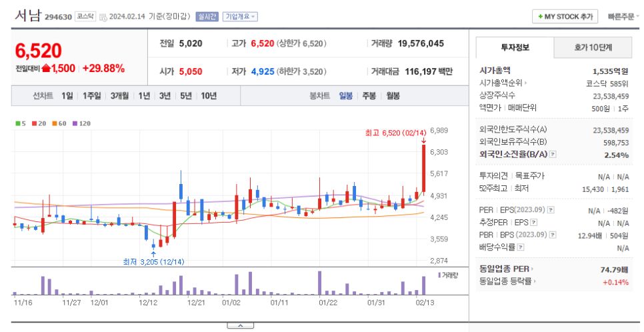Open the 동일업종 PER link
The width and height of the screenshot is (644, 332).
pyautogui.click(x=505, y=269)
